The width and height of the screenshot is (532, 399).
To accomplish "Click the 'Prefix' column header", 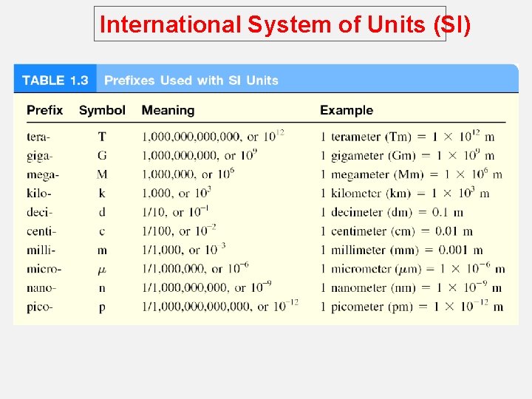I will pos(45,110).
